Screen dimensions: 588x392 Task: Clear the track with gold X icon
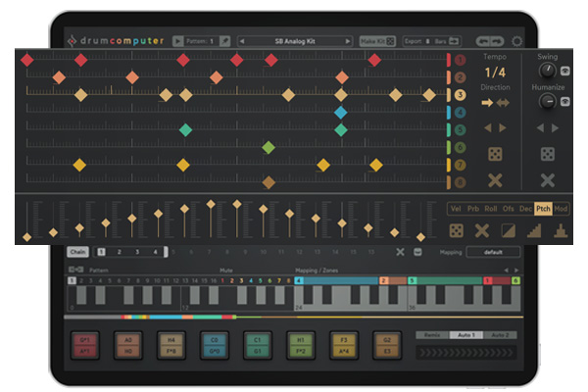point(495,180)
